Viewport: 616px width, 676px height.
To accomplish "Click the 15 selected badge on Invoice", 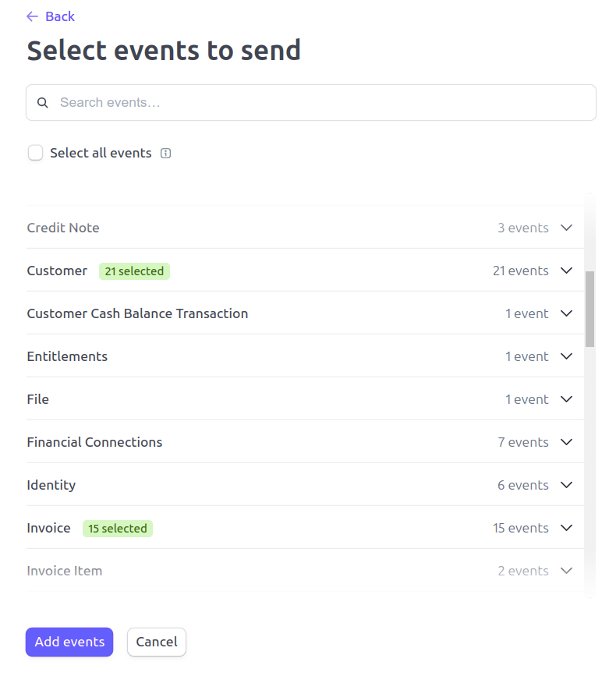I will coord(118,529).
